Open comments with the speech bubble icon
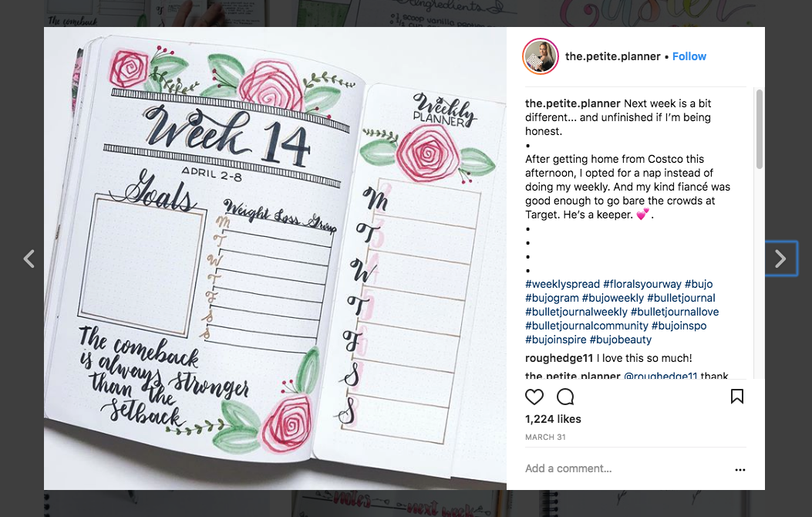 [565, 397]
